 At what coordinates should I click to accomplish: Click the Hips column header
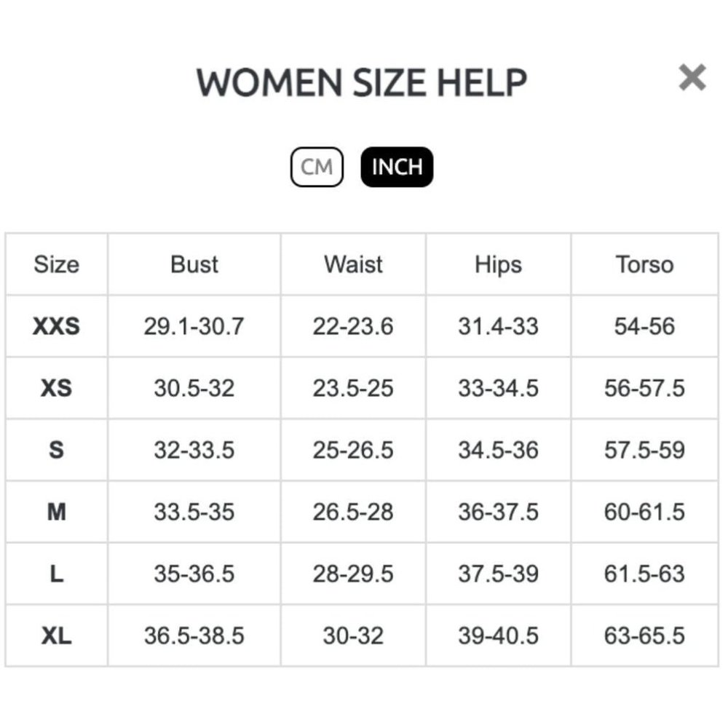(x=498, y=265)
